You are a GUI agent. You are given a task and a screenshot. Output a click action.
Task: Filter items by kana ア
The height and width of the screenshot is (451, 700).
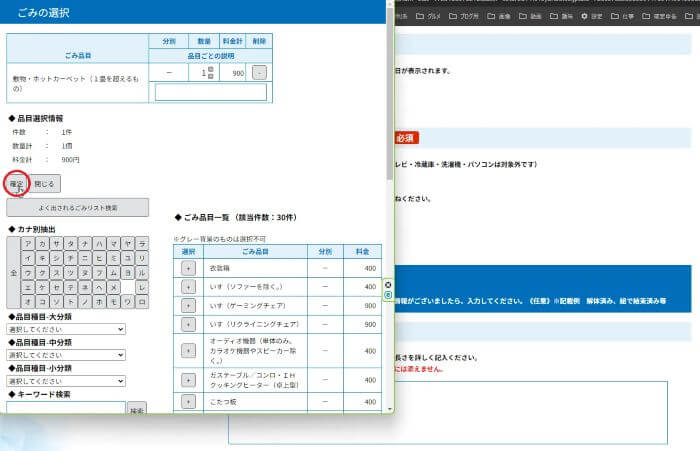(28, 243)
